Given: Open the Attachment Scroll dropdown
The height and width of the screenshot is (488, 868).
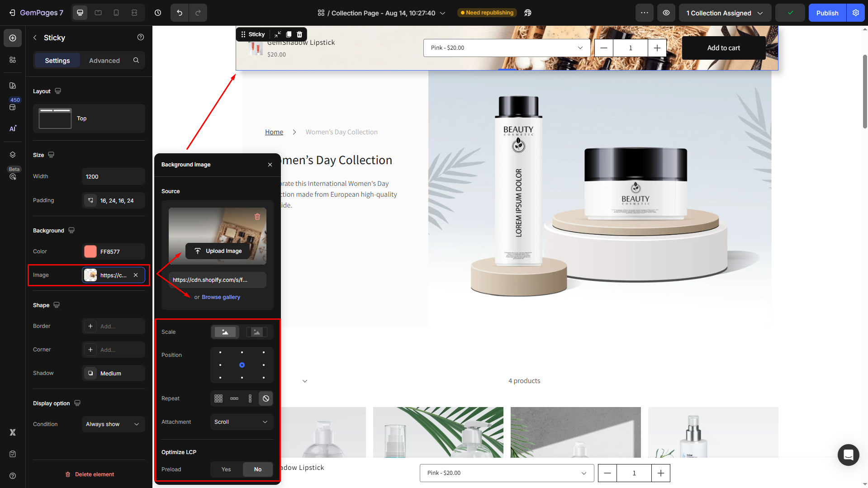Looking at the screenshot, I should tap(242, 422).
